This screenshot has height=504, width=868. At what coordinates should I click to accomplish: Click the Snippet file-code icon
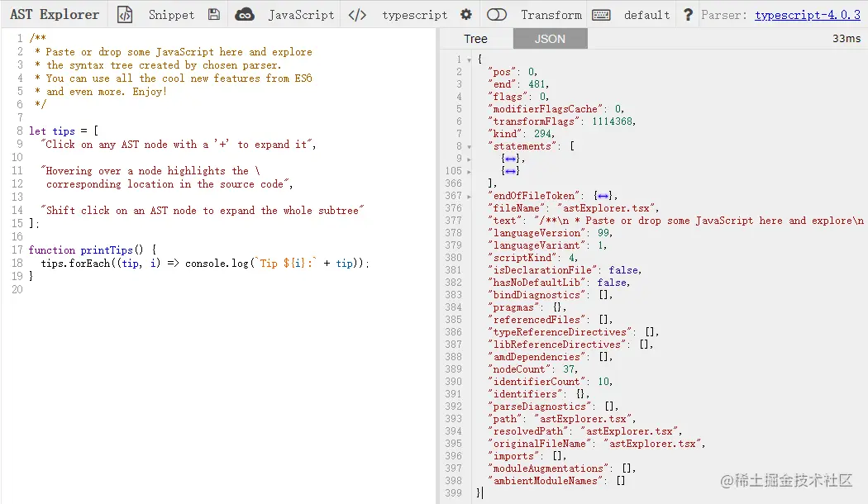click(x=125, y=14)
